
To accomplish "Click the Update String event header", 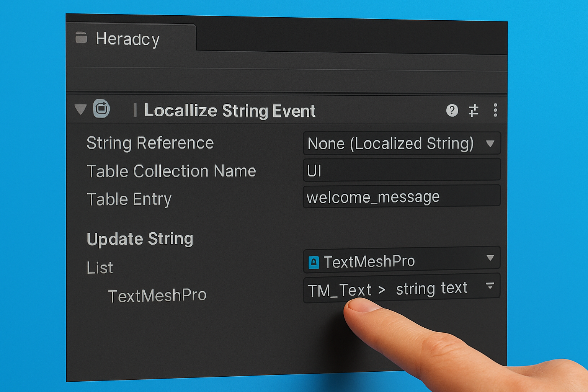I will (x=140, y=238).
